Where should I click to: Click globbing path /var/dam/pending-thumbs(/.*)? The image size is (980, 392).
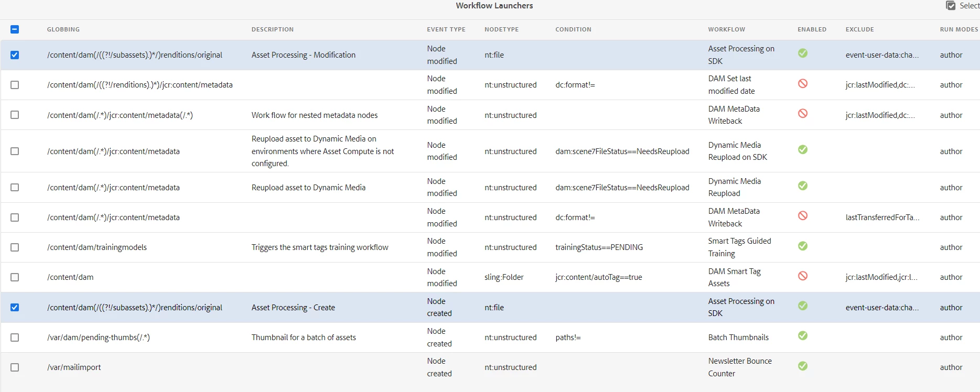(x=99, y=337)
